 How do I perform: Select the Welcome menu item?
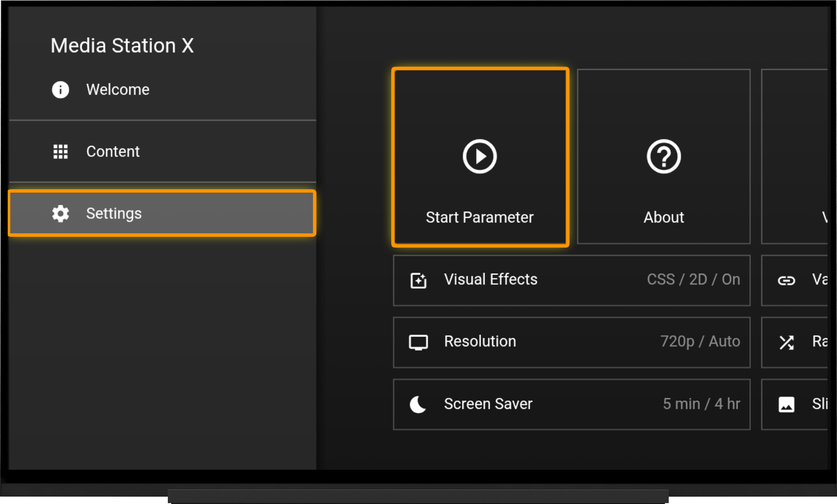[x=163, y=89]
